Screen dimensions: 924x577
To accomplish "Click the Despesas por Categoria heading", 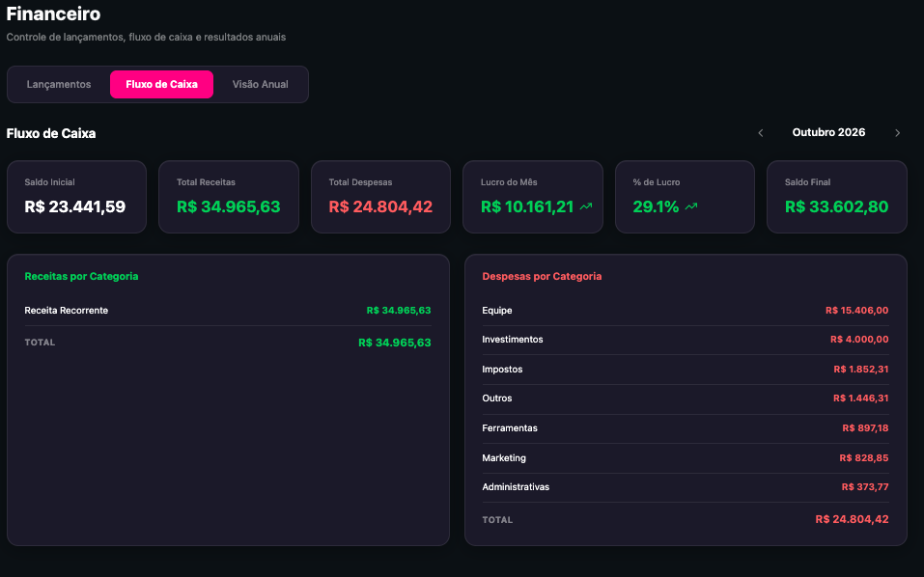I will pos(543,276).
